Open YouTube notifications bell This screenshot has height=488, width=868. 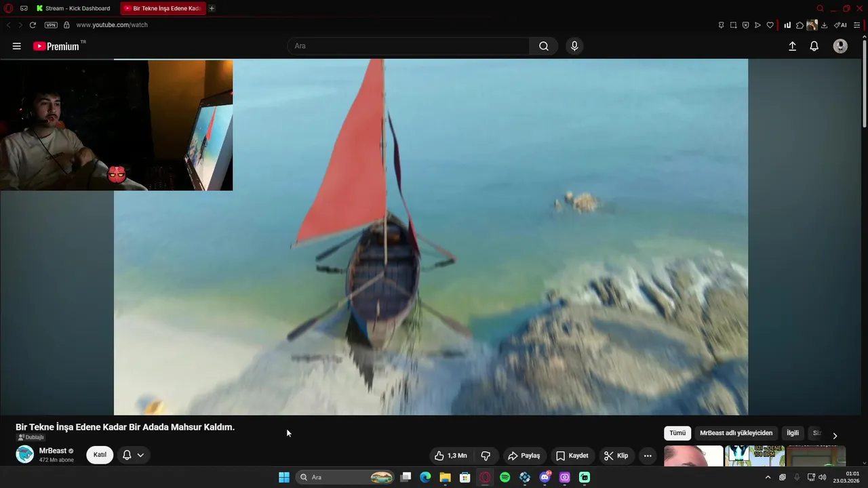[x=814, y=46]
